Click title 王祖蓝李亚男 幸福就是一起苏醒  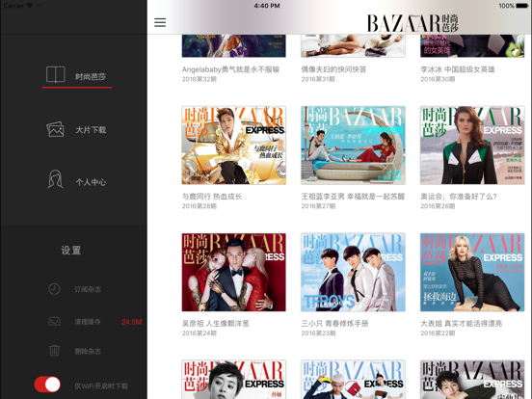pos(353,197)
